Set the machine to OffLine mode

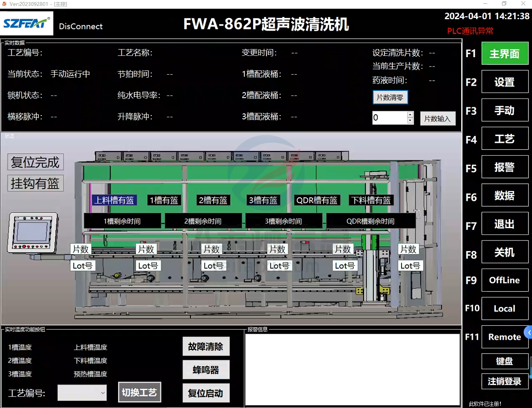[505, 280]
